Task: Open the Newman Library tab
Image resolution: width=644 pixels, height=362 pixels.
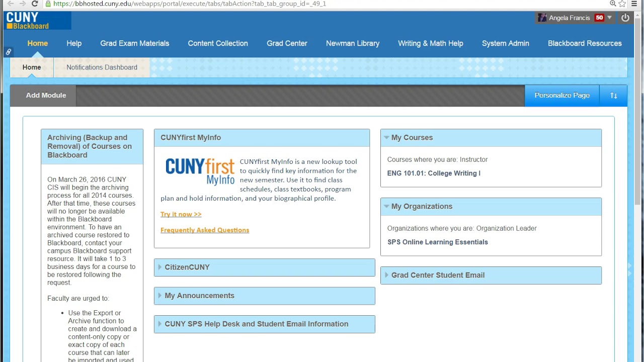Action: (353, 43)
